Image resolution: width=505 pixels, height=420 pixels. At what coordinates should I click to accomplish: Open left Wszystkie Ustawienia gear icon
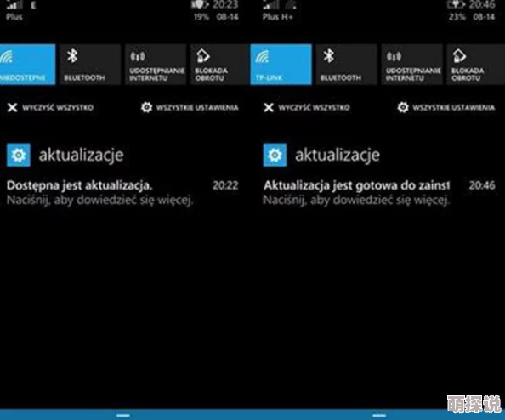click(x=146, y=107)
